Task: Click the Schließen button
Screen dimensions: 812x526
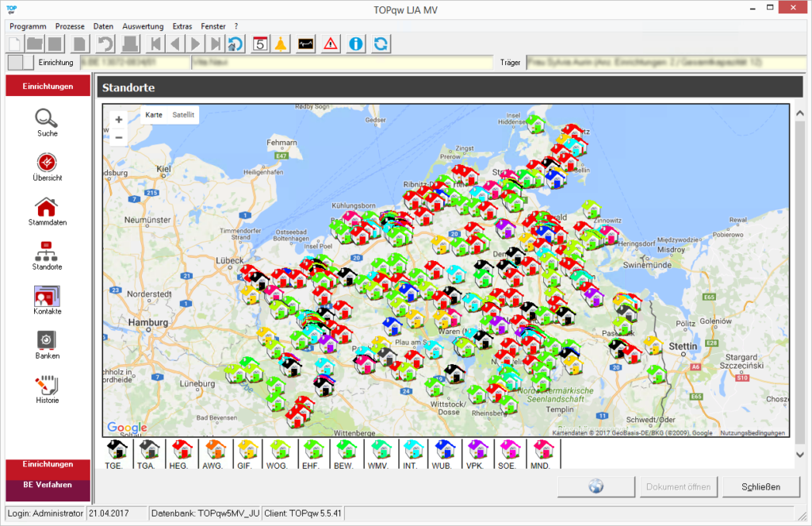Action: [x=761, y=486]
